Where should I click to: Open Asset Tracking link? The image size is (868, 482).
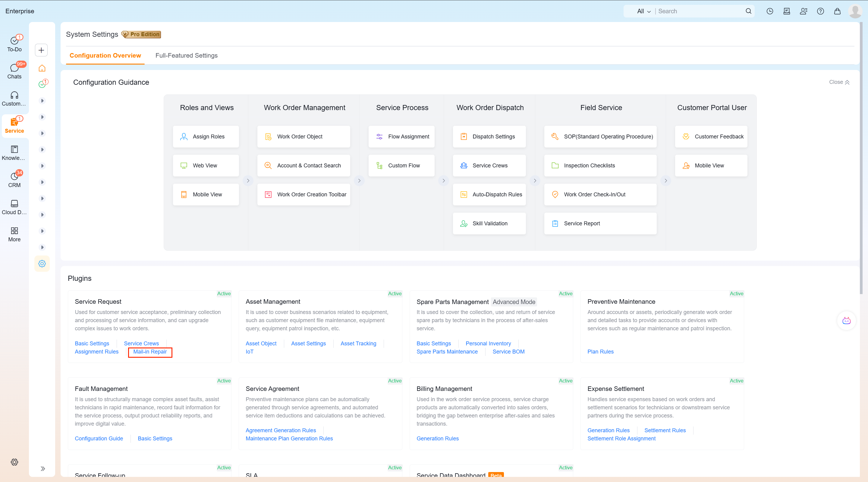pyautogui.click(x=358, y=343)
